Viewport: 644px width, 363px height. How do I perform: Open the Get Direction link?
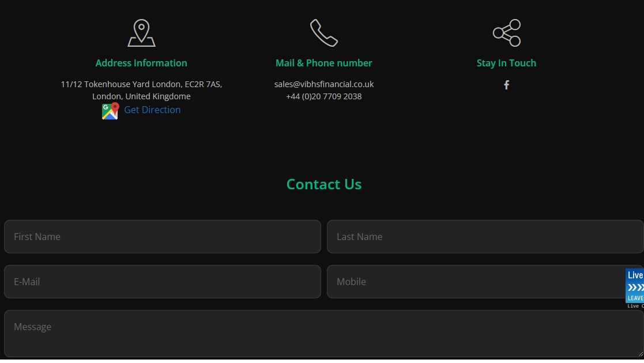tap(152, 110)
